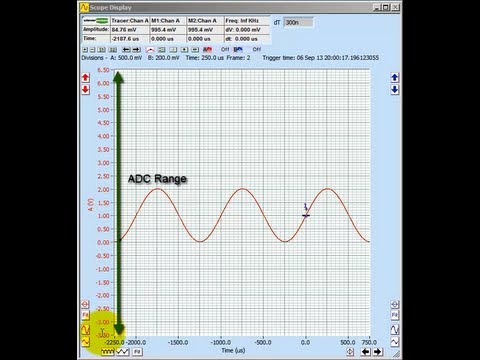The width and height of the screenshot is (480, 360).
Task: Click compress time axis icon (dense waves)
Action: 108,351
